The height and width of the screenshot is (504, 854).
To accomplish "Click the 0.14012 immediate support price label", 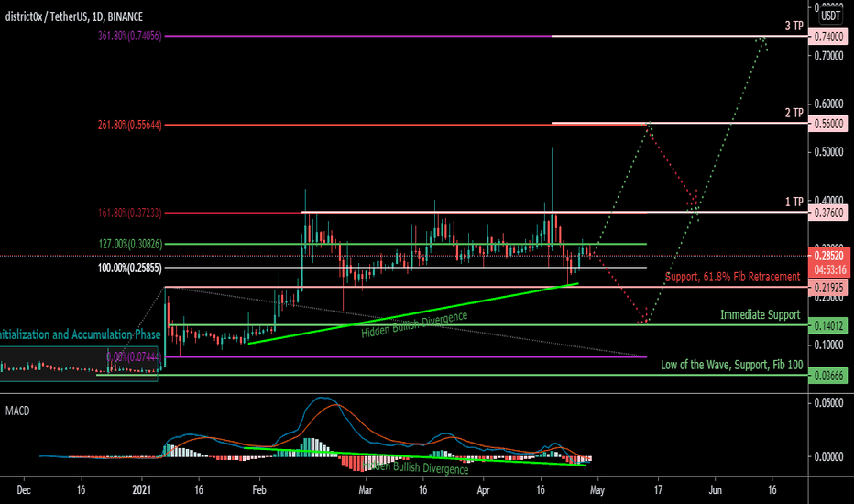I will [828, 326].
